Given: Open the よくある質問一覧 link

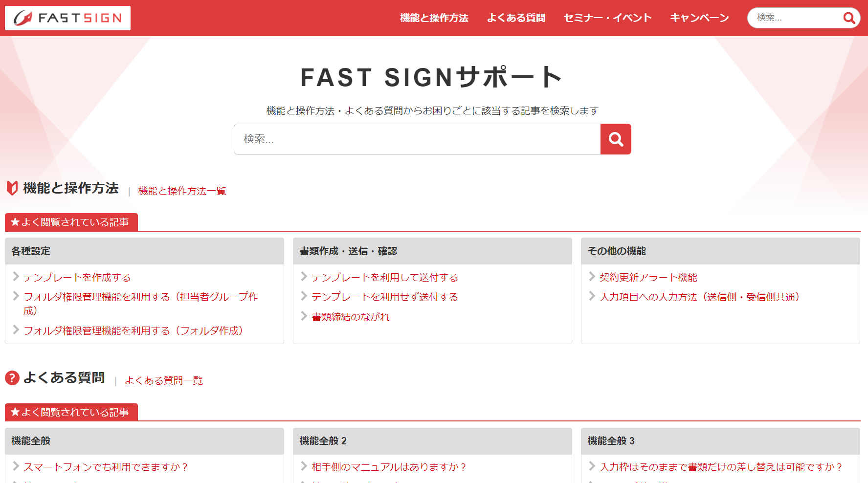Looking at the screenshot, I should [163, 381].
